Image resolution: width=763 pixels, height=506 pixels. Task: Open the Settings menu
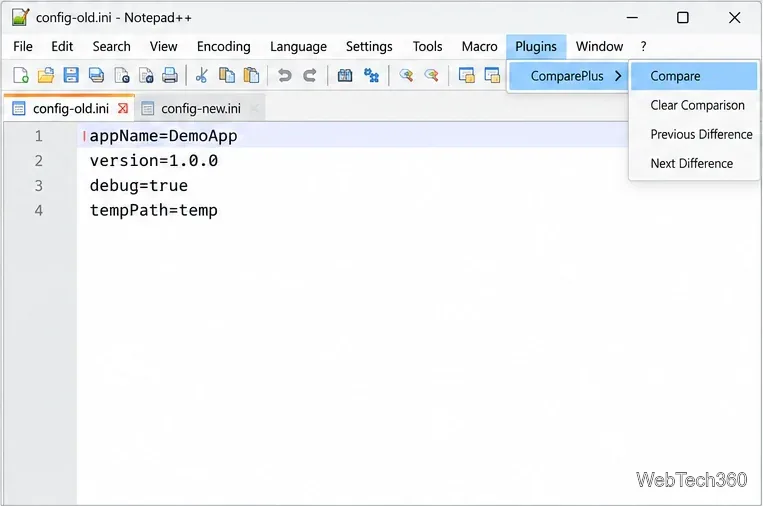tap(369, 46)
